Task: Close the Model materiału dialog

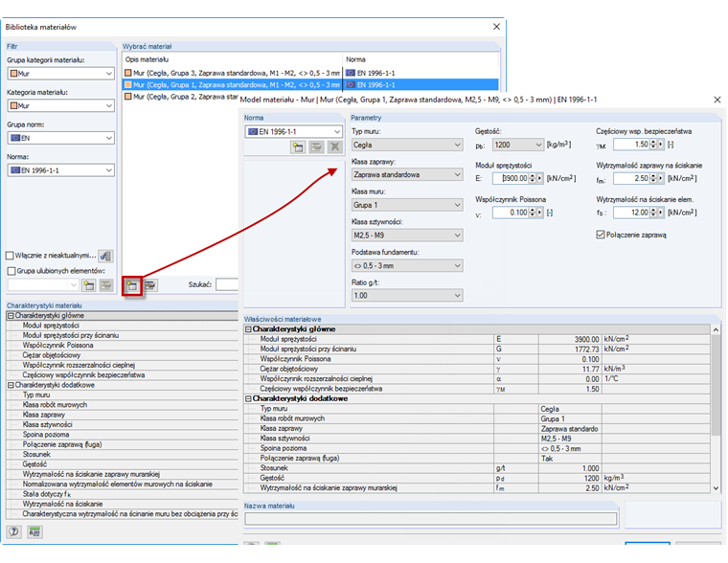Action: tap(717, 100)
